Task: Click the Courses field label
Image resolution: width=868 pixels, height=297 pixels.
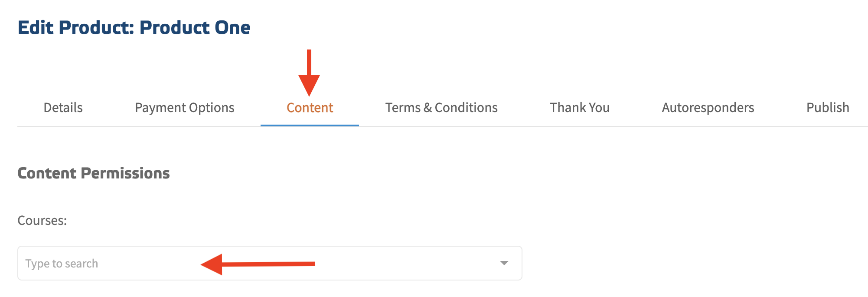Action: (42, 221)
